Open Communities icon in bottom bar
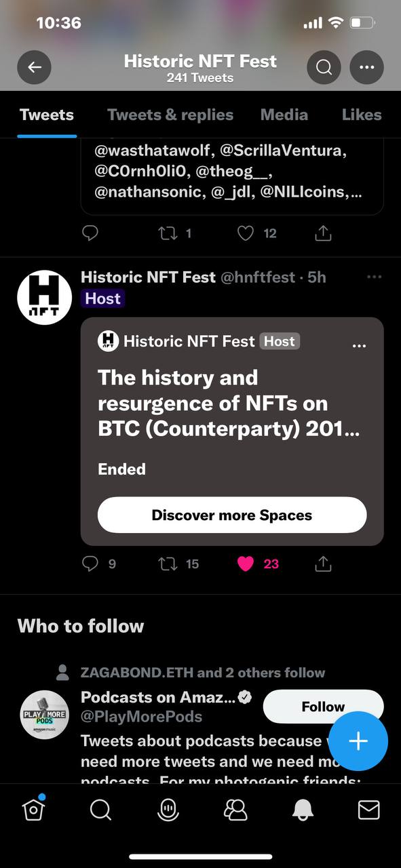The image size is (401, 868). [235, 810]
